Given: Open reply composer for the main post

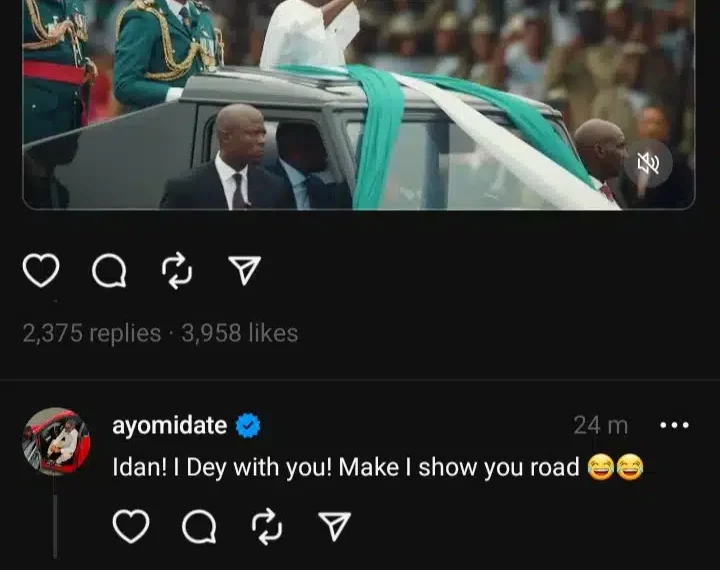Looking at the screenshot, I should point(109,271).
